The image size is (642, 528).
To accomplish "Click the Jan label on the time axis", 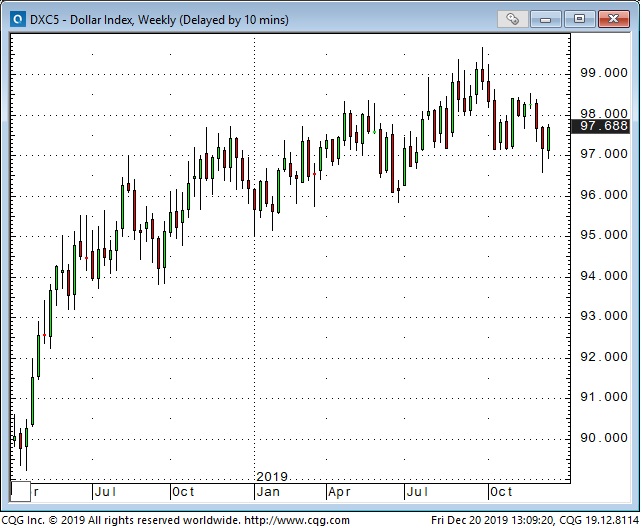I will tap(268, 492).
